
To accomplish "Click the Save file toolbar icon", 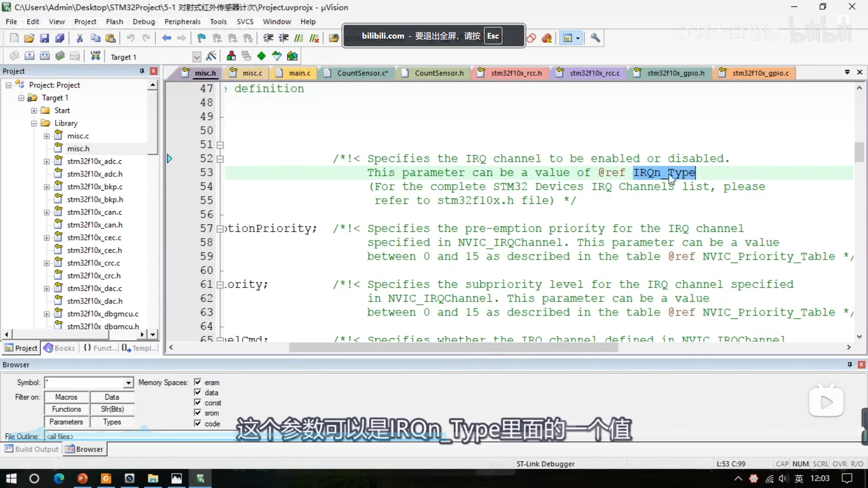I will (x=44, y=38).
